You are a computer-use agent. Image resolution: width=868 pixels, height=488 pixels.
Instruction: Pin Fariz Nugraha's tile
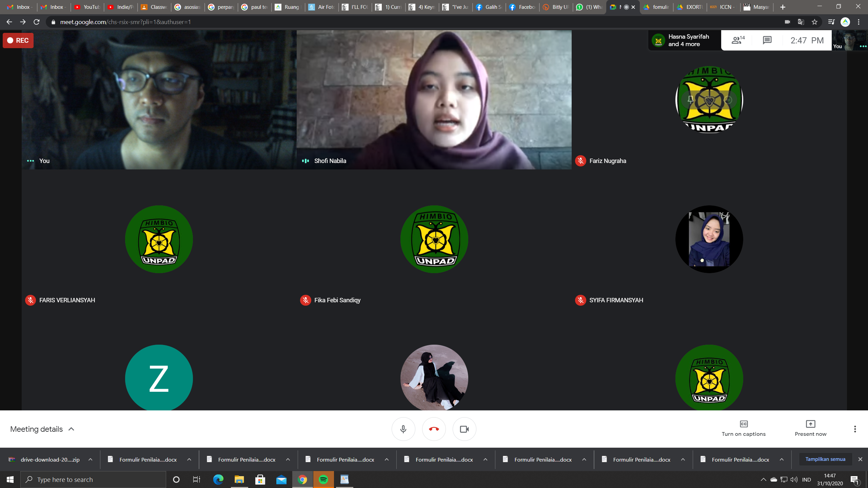pyautogui.click(x=691, y=100)
